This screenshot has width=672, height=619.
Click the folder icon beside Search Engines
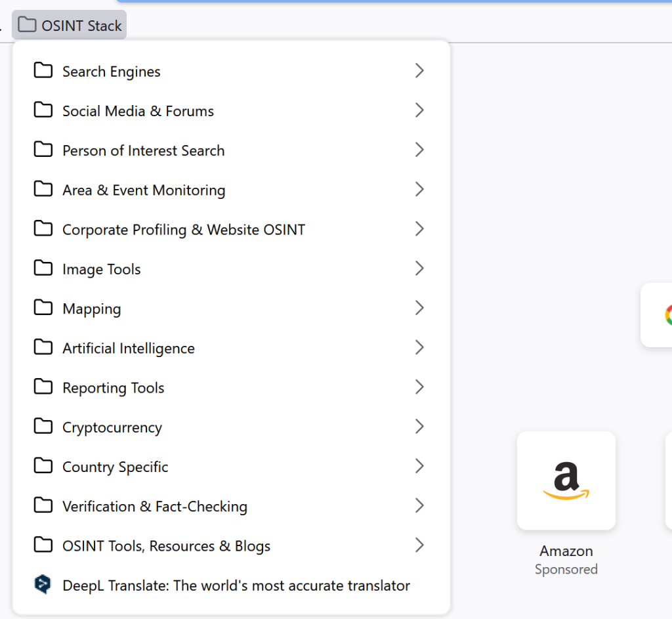pyautogui.click(x=43, y=70)
